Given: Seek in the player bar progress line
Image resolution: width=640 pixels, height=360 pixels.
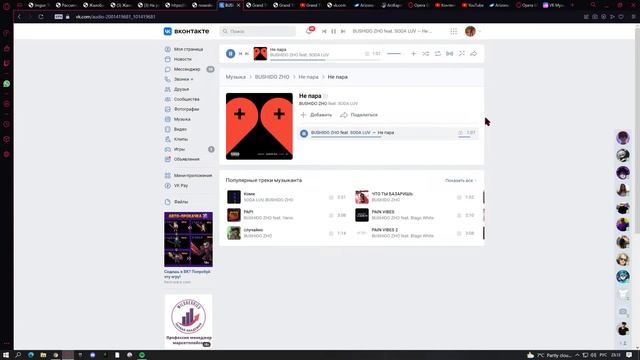Looking at the screenshot, I should [325, 60].
